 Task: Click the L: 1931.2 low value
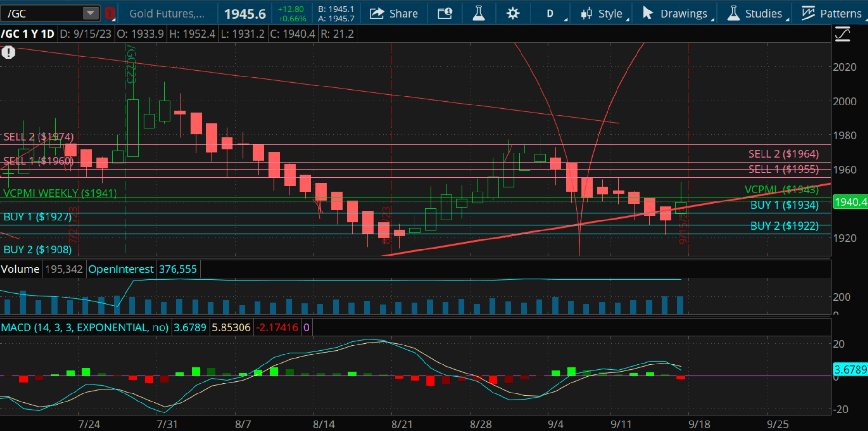pyautogui.click(x=242, y=34)
